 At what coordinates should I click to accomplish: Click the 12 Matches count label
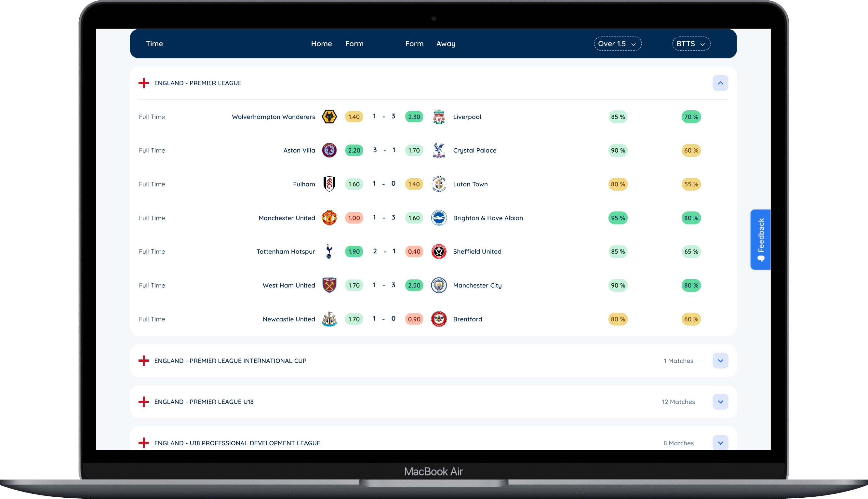pyautogui.click(x=678, y=402)
